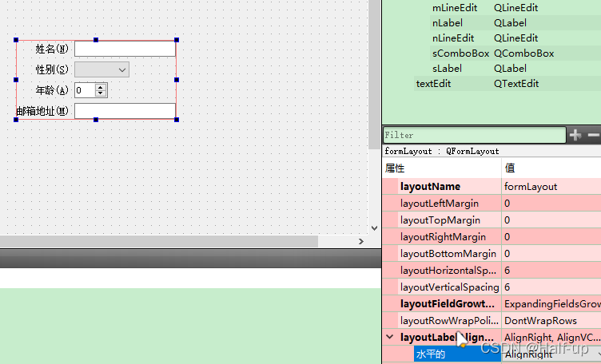Click the form canvas scroll-right arrow
This screenshot has width=601, height=364.
click(361, 241)
